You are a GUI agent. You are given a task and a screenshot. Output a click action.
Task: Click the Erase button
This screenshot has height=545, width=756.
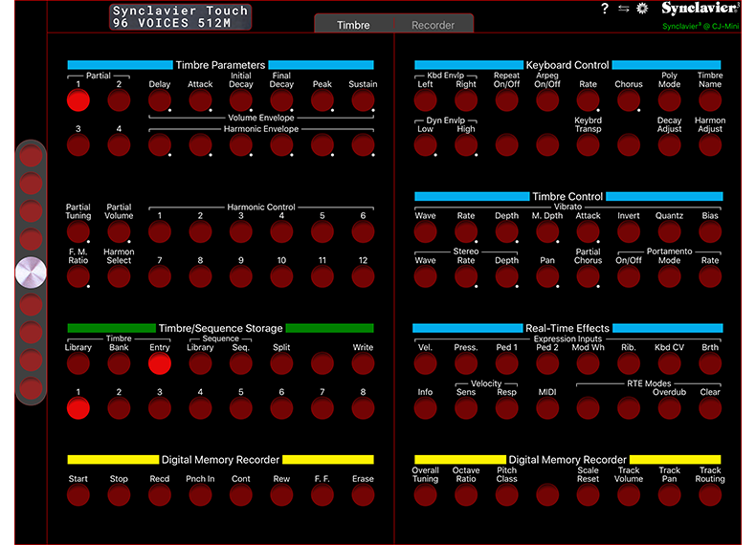(x=363, y=495)
